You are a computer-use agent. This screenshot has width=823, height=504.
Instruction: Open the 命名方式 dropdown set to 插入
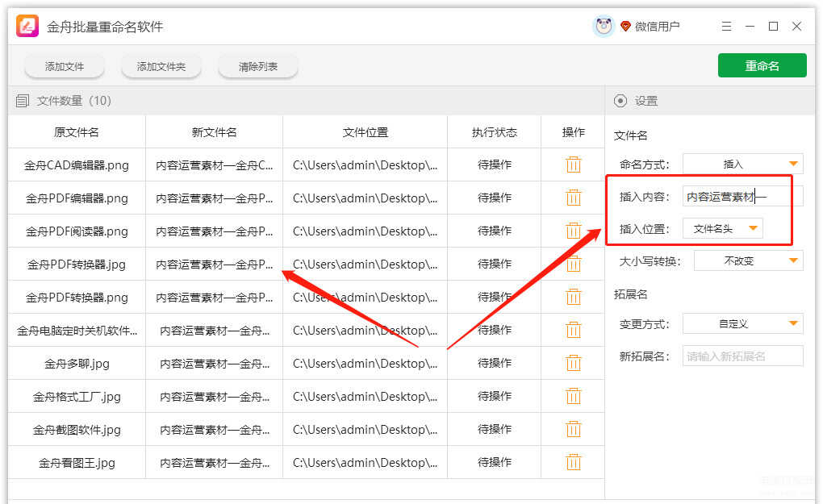tap(742, 164)
